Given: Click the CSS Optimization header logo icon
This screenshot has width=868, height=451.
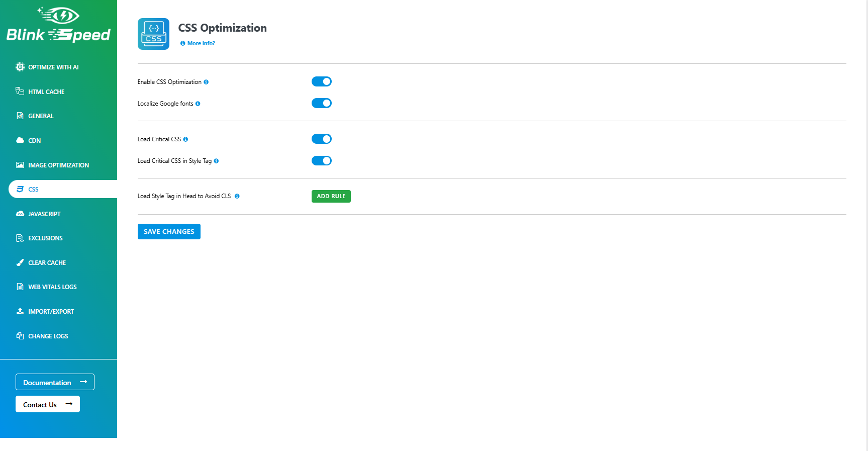Looking at the screenshot, I should (153, 34).
